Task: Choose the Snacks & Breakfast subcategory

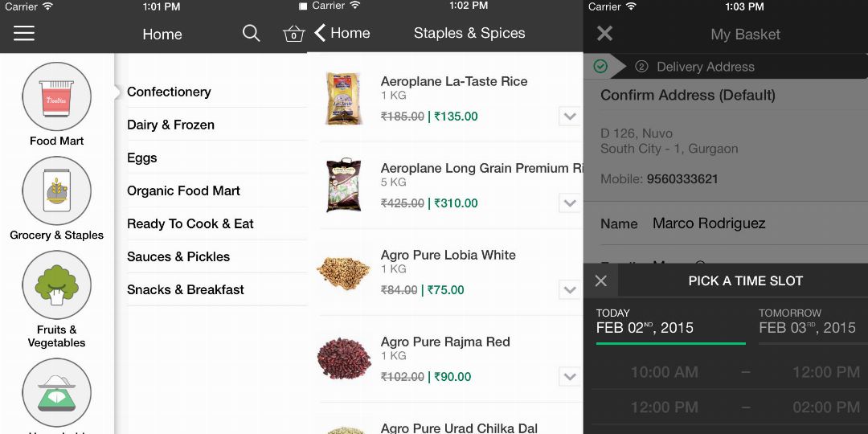Action: (186, 289)
